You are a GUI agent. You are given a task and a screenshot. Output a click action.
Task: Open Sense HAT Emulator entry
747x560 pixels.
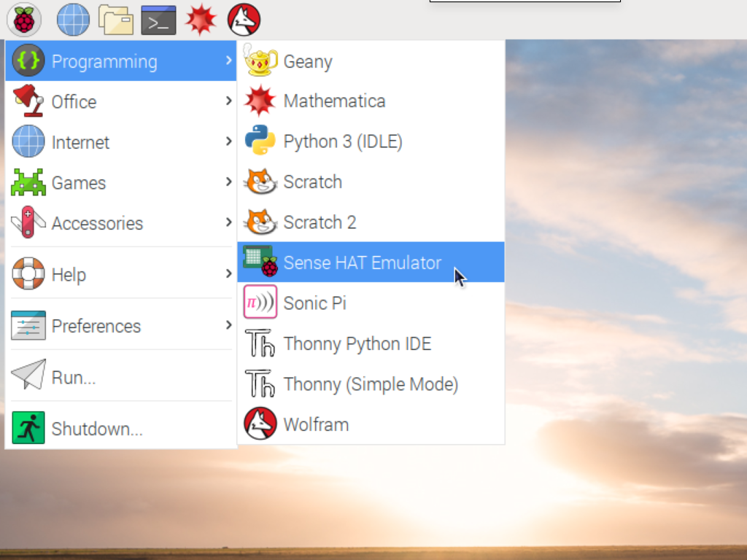point(371,262)
